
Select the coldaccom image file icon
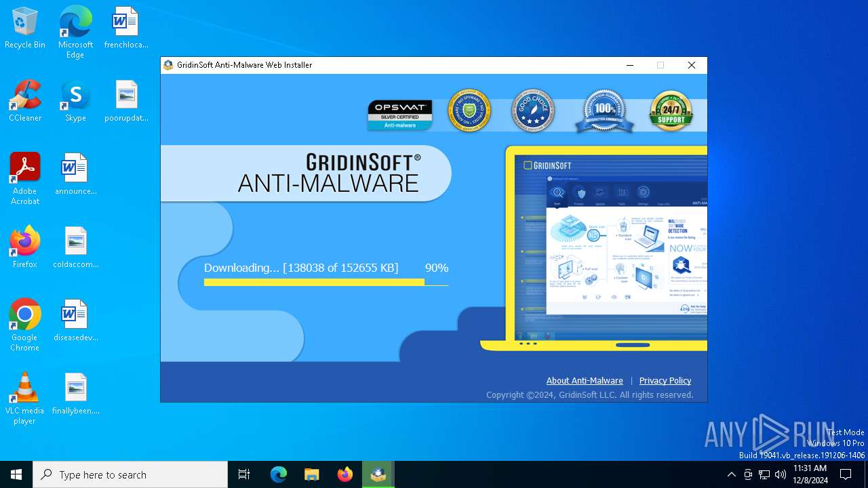[75, 247]
